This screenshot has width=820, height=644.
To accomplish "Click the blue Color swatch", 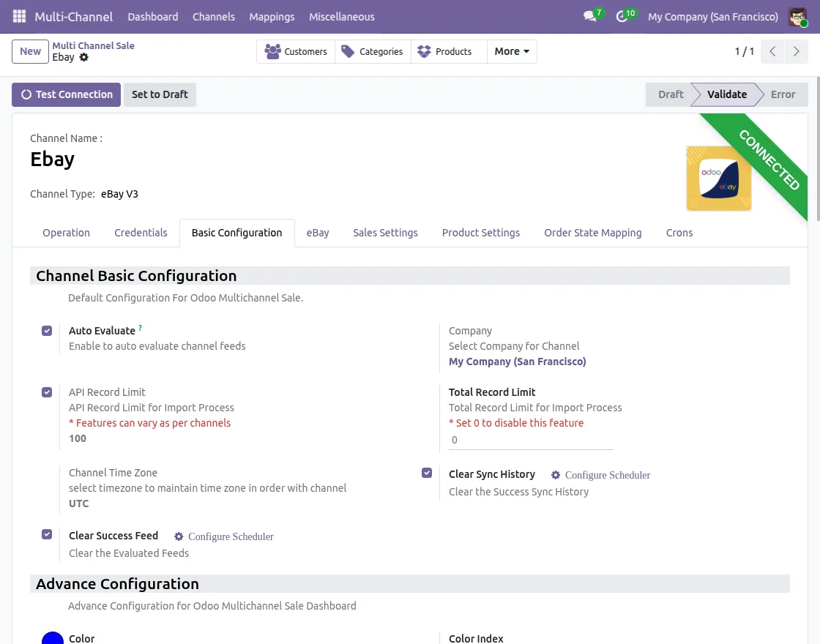I will tap(52, 639).
